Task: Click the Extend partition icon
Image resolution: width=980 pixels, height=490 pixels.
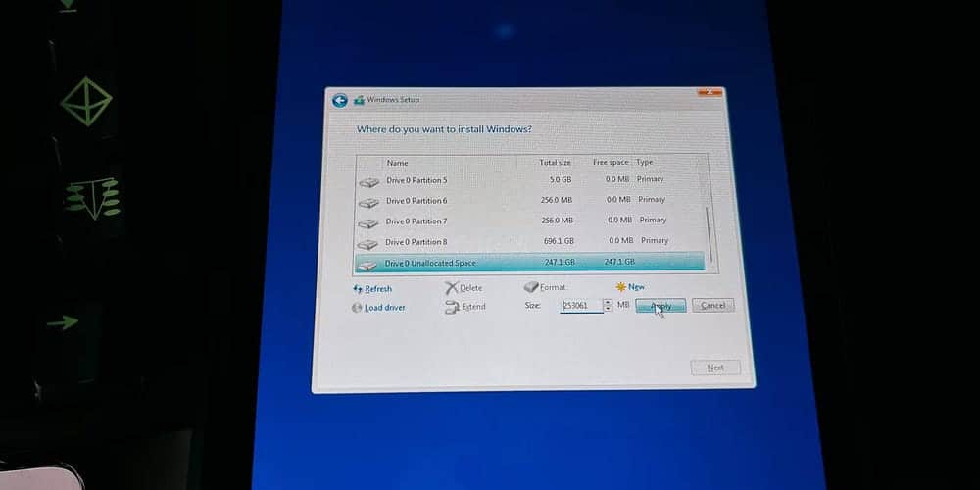Action: [x=452, y=307]
